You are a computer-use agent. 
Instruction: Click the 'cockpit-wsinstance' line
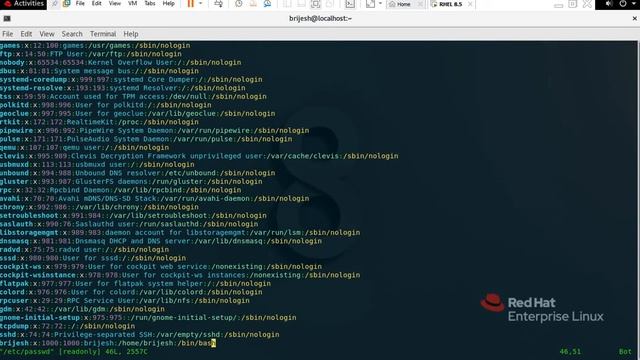tap(180, 275)
